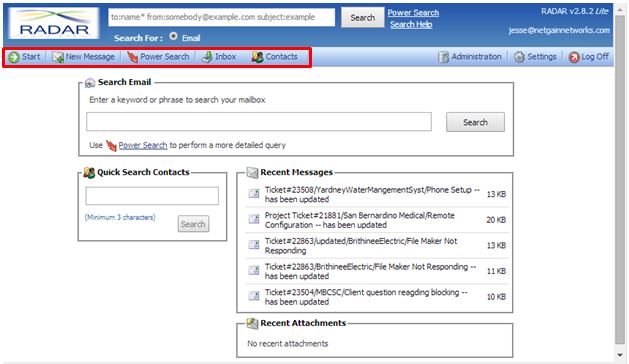Click the 11 KB size value

(x=496, y=271)
